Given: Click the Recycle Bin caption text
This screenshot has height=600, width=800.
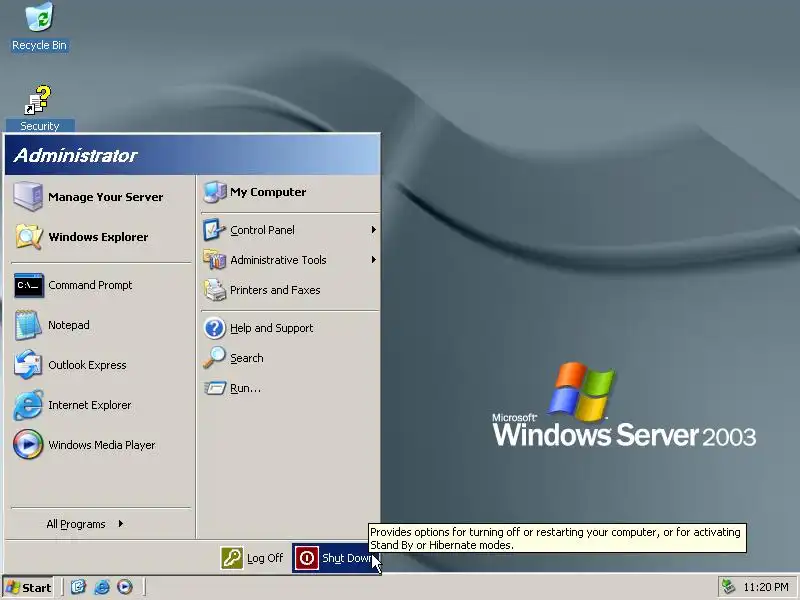Looking at the screenshot, I should (39, 45).
